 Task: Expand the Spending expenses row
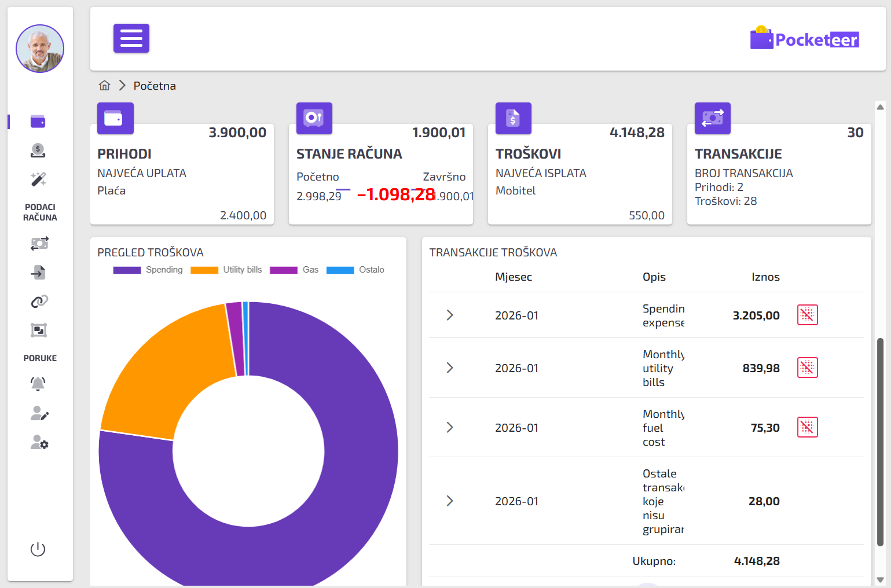click(x=450, y=315)
